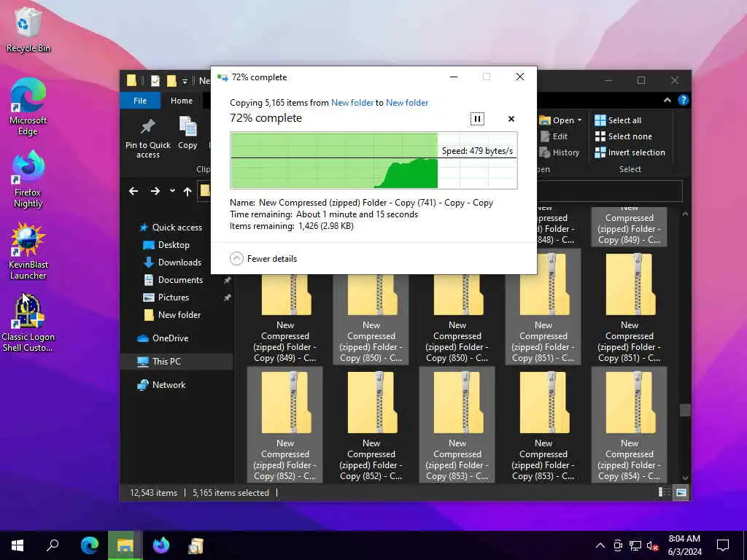
Task: Click the Copy ribbon button
Action: coord(187,133)
